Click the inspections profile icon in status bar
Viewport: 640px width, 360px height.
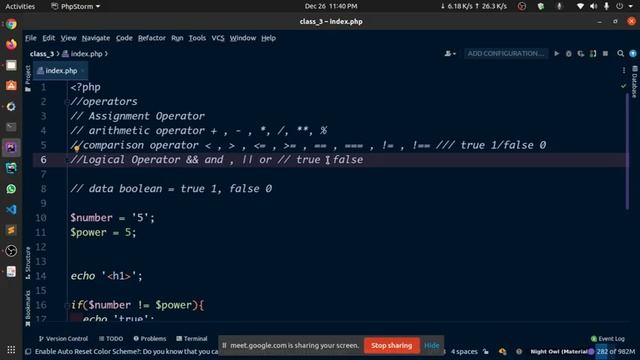click(502, 351)
